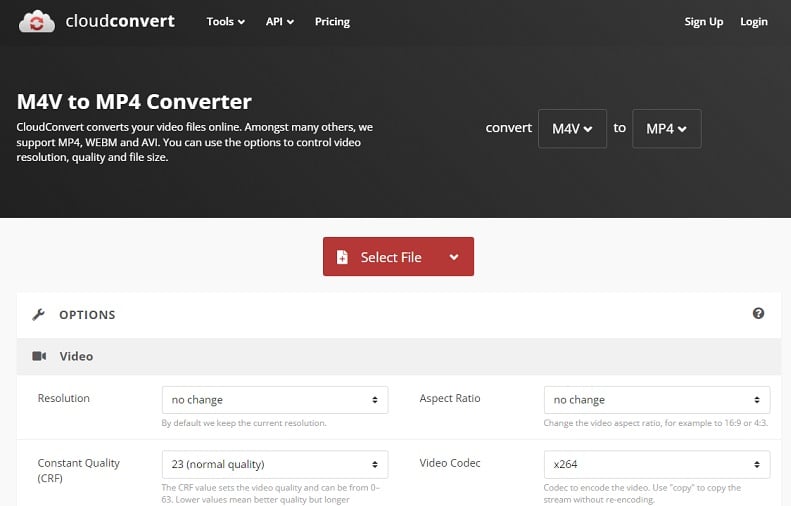This screenshot has width=791, height=506.
Task: Click the Constant Quality (CRF) label
Action: [x=79, y=470]
